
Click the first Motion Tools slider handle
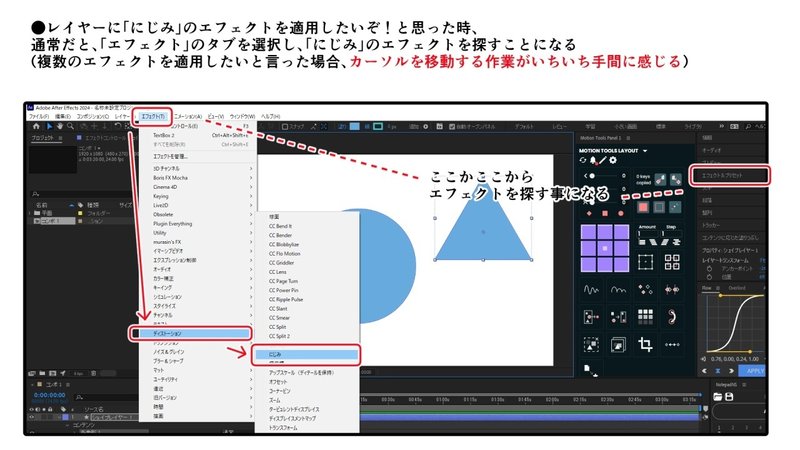[x=592, y=176]
